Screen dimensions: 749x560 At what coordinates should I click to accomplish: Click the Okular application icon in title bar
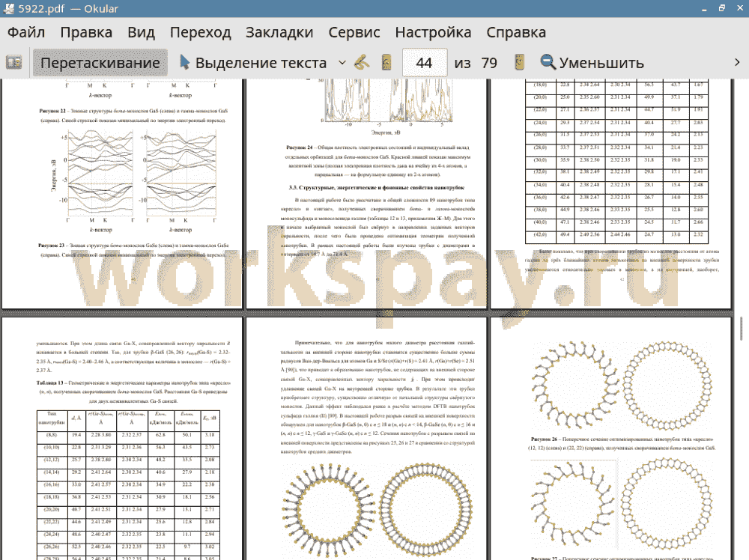[8, 8]
